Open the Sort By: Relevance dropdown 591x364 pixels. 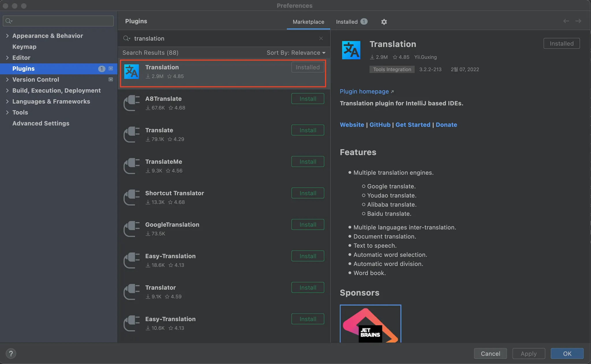[x=296, y=53]
